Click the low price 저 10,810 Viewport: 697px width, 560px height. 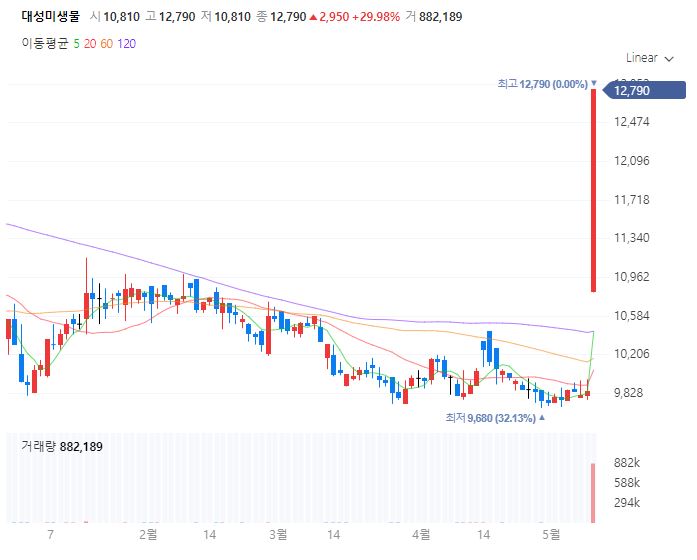pos(226,17)
